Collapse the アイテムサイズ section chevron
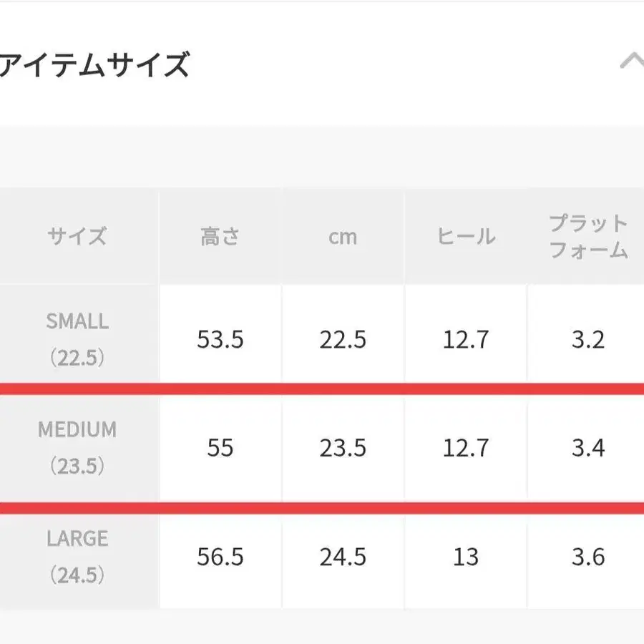The width and height of the screenshot is (644, 644). click(x=631, y=62)
